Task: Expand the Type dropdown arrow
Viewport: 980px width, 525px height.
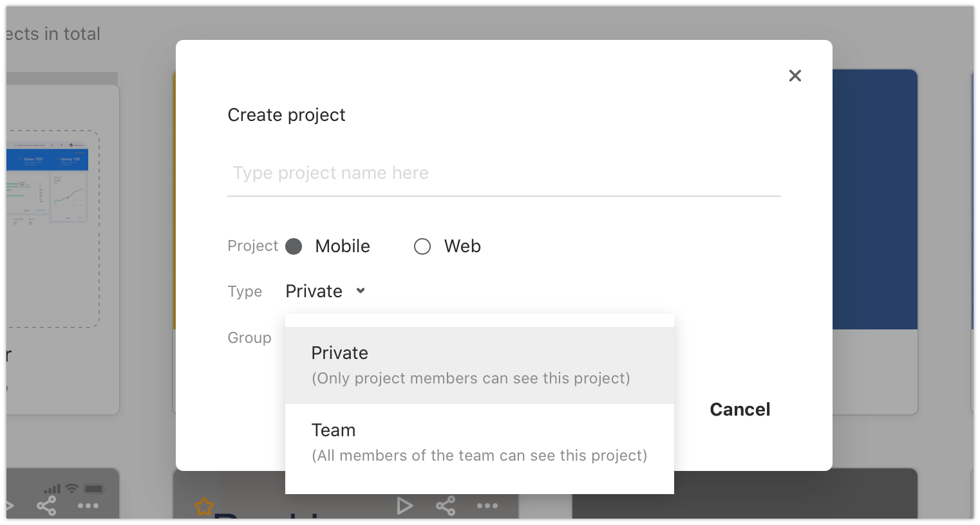Action: pyautogui.click(x=361, y=291)
